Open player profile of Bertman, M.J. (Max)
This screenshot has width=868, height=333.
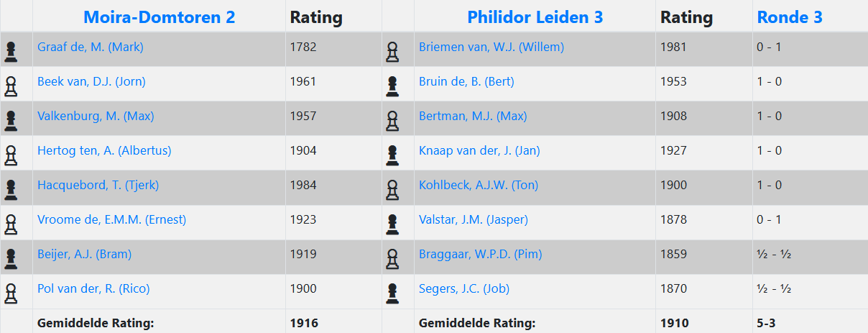coord(472,117)
